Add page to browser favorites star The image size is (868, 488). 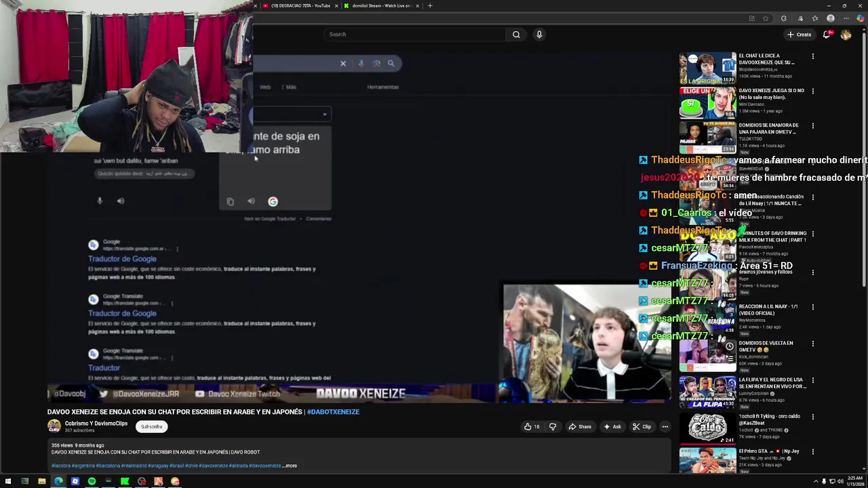[x=766, y=18]
